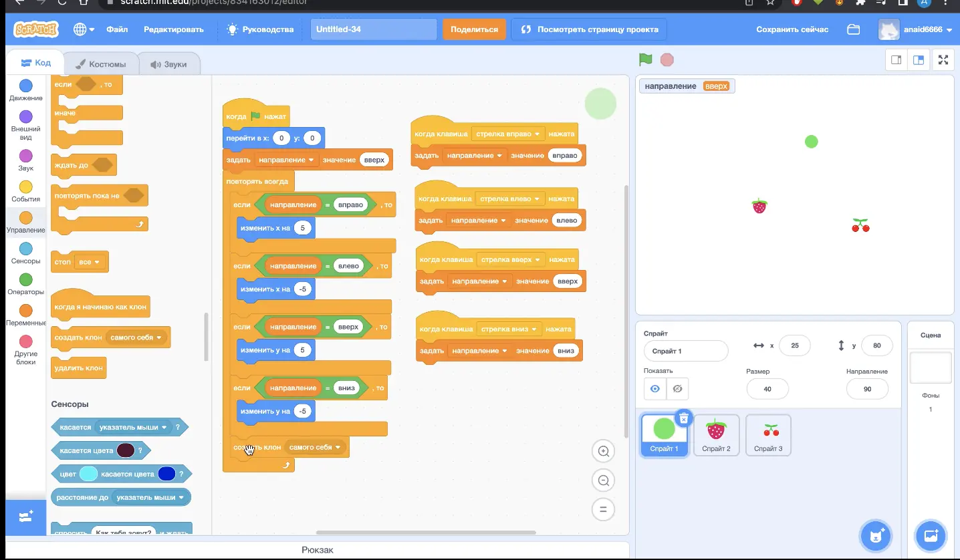Switch to small stage layout
Viewport: 960px width, 560px height.
click(896, 59)
